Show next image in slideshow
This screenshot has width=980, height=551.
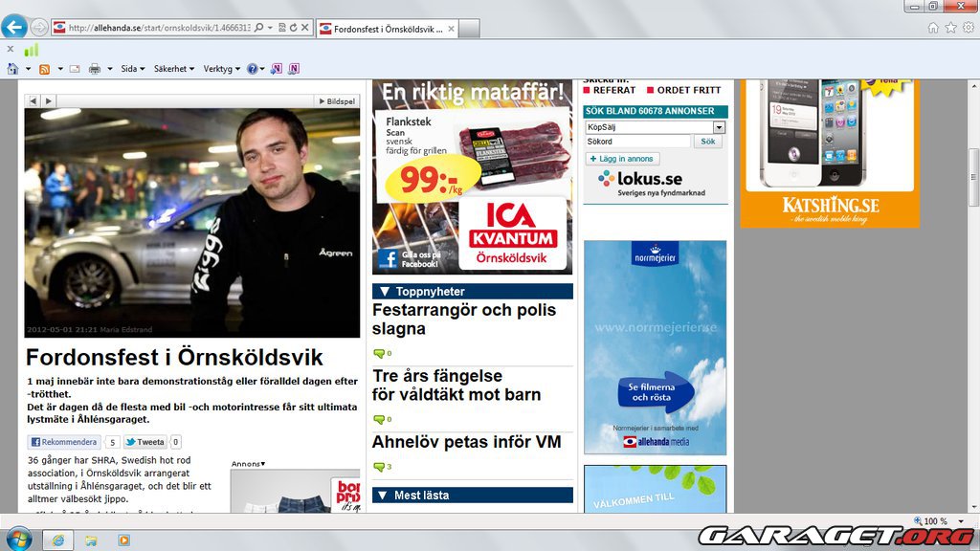pos(48,100)
